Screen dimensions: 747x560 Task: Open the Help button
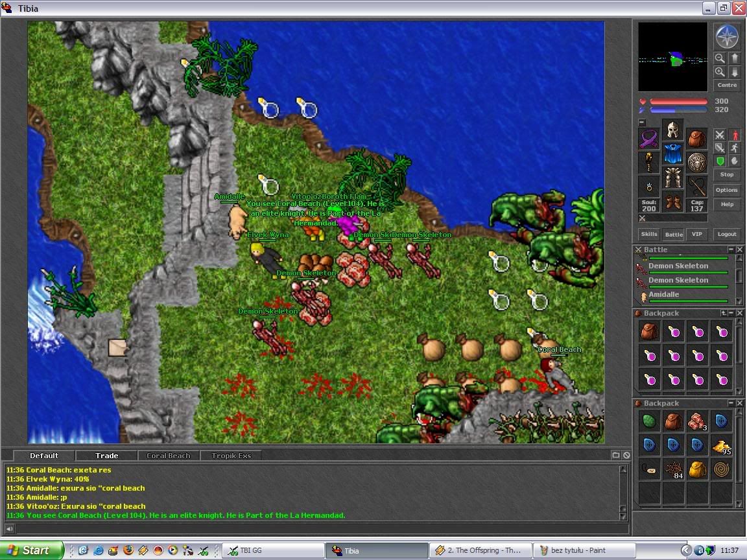coord(727,204)
